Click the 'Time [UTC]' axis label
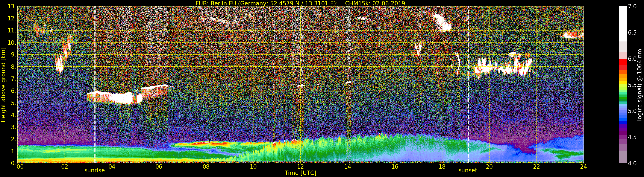This screenshot has width=644, height=177. (x=300, y=173)
